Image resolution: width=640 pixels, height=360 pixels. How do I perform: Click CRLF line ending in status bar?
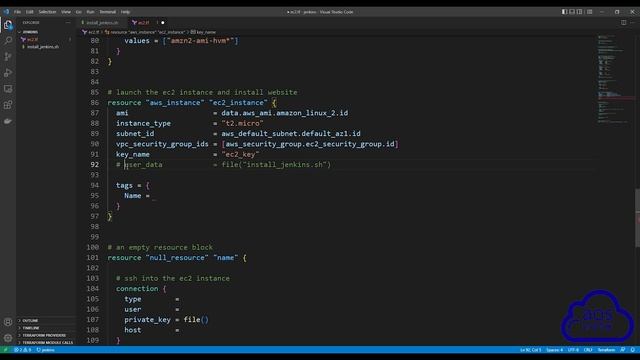point(588,350)
